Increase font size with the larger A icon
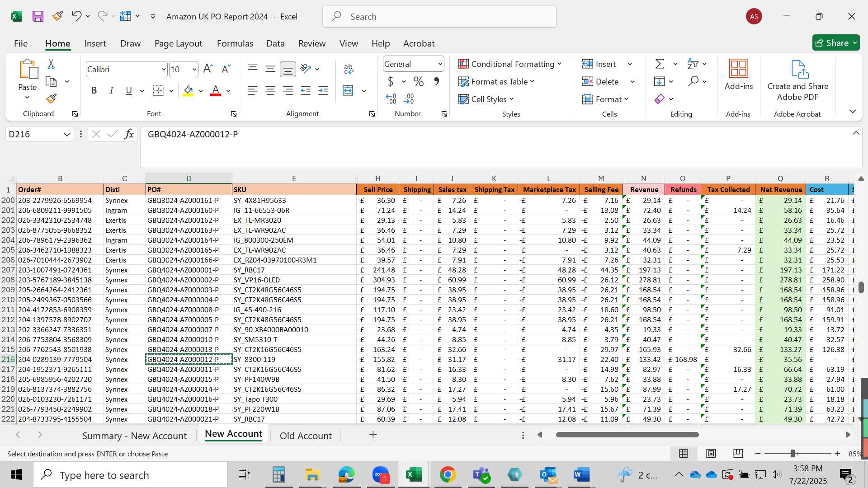This screenshot has width=868, height=488. (208, 69)
